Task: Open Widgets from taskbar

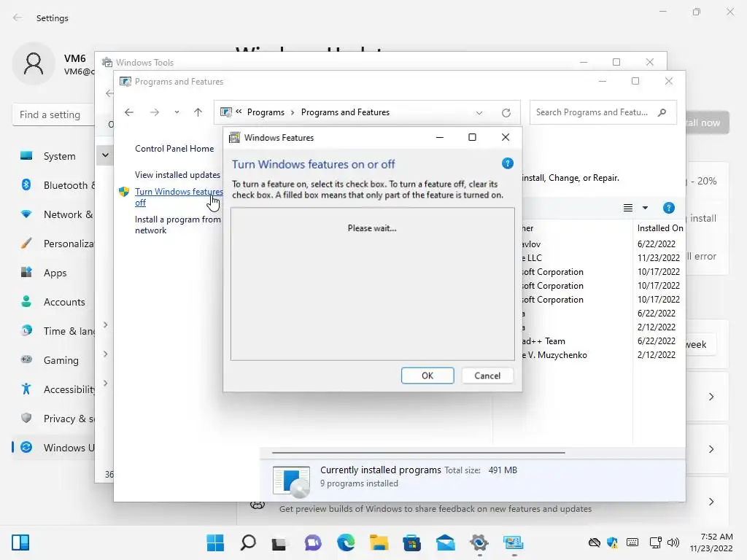Action: [20, 542]
